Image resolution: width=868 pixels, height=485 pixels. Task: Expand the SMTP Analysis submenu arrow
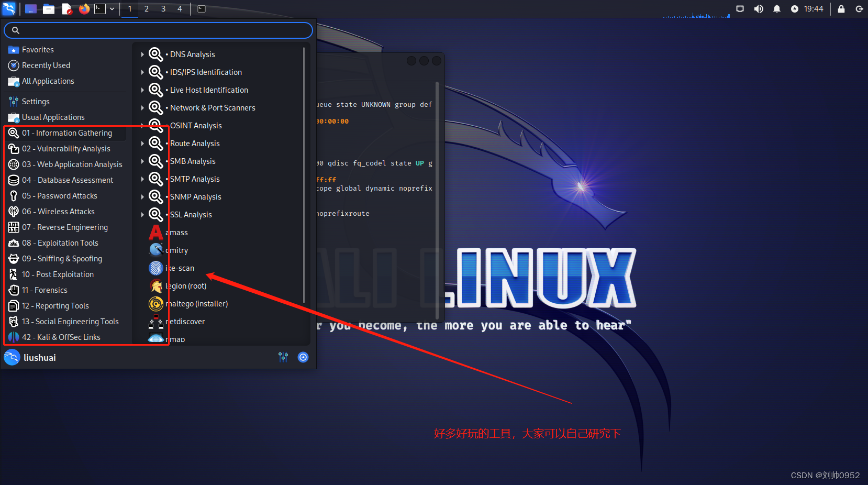[x=142, y=179]
